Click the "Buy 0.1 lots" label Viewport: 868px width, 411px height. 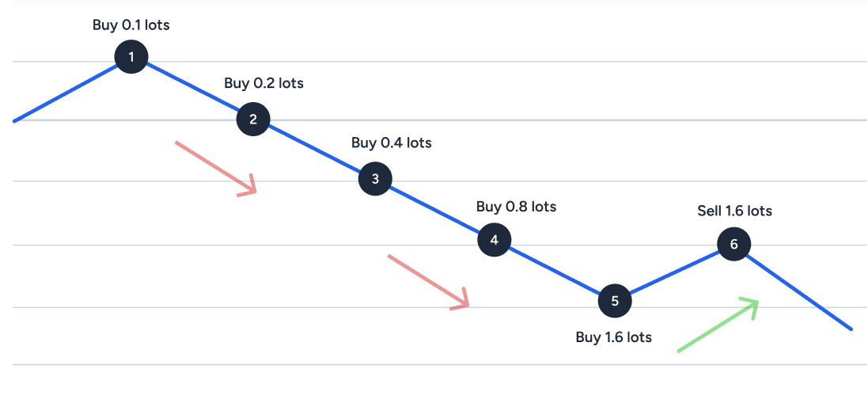[x=131, y=25]
